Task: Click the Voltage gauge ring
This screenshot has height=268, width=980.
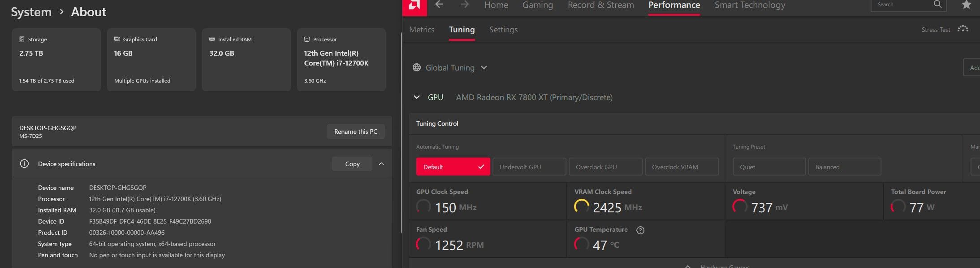Action: click(x=740, y=206)
